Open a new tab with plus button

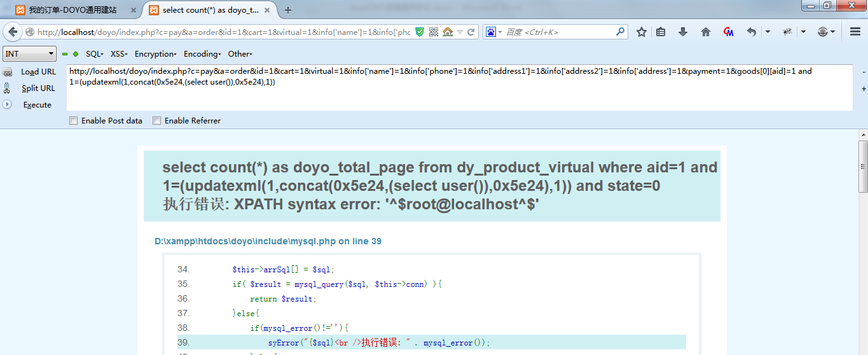pos(288,10)
